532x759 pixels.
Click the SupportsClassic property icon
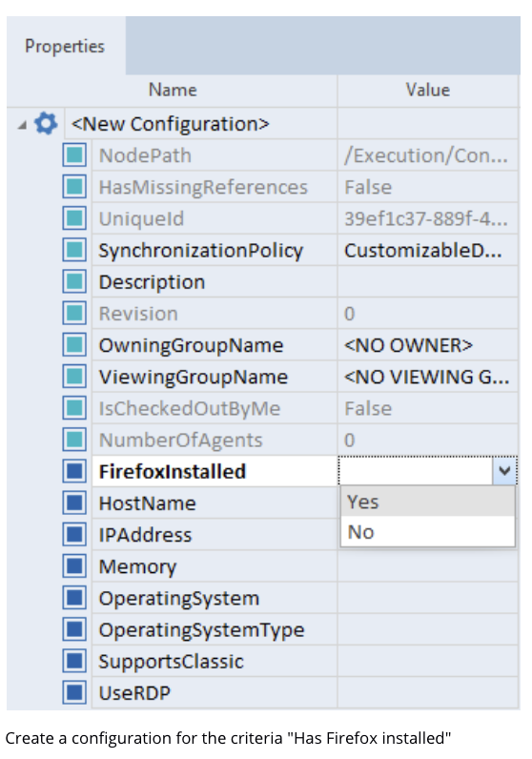click(x=74, y=661)
